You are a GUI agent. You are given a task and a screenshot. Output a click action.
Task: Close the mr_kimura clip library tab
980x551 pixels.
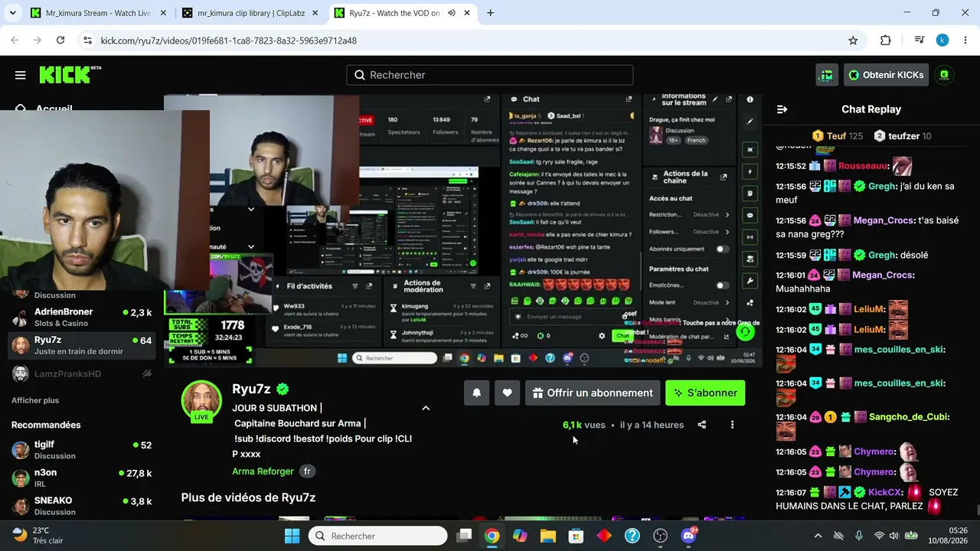[x=314, y=13]
